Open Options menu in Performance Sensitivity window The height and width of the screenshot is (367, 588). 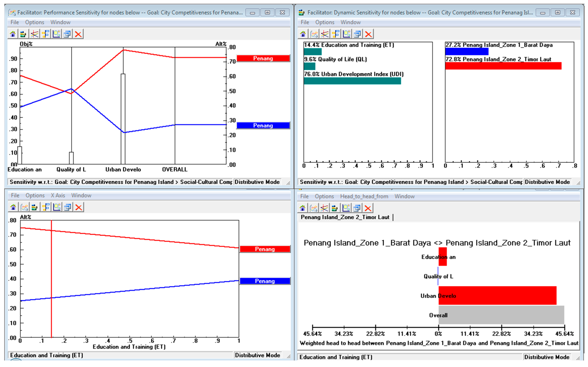35,22
